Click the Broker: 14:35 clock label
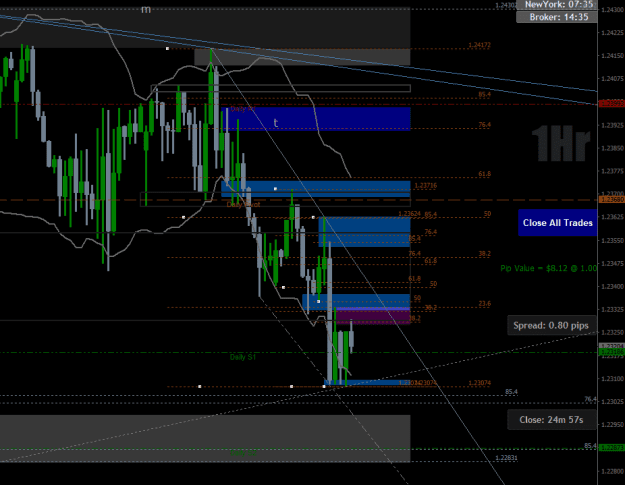 point(557,17)
